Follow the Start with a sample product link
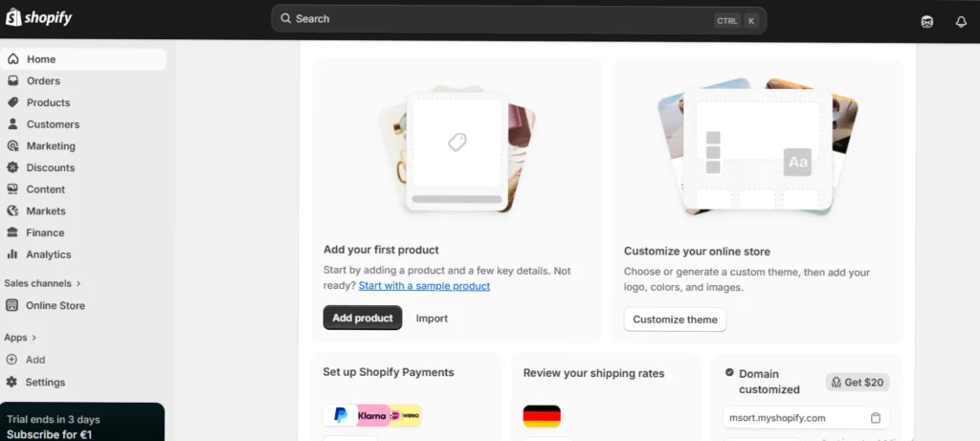Screen dimensions: 980x441 (424, 286)
